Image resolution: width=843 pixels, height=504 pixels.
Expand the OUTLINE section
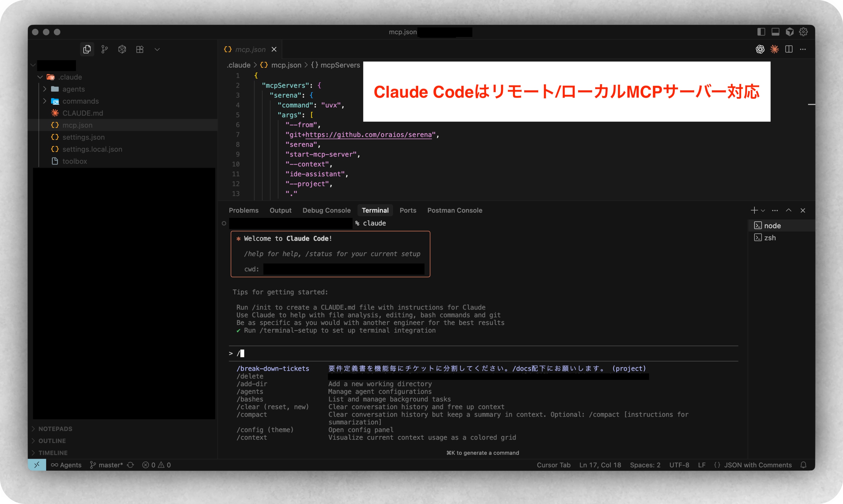(52, 441)
